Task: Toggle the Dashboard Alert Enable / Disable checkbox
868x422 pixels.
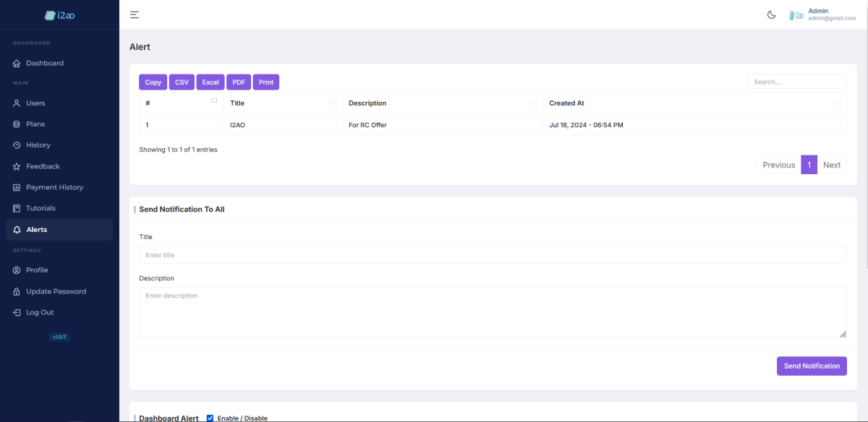Action: pyautogui.click(x=210, y=418)
